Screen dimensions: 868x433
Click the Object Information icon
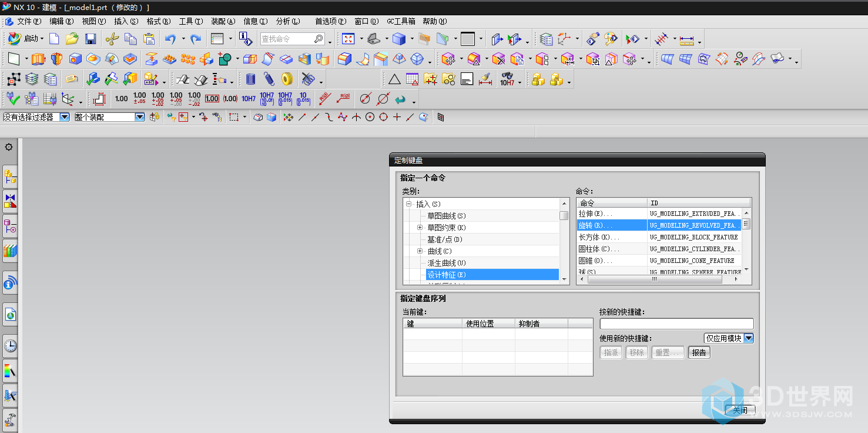(x=246, y=39)
